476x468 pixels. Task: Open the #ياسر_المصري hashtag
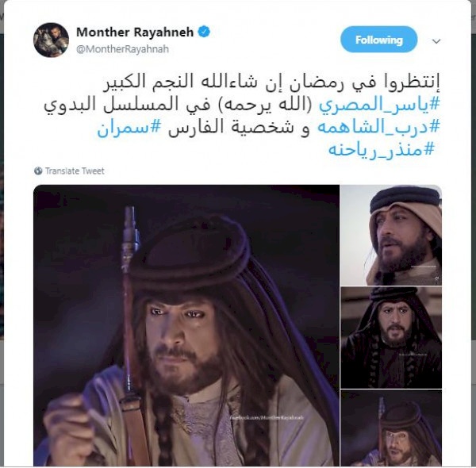coord(379,105)
